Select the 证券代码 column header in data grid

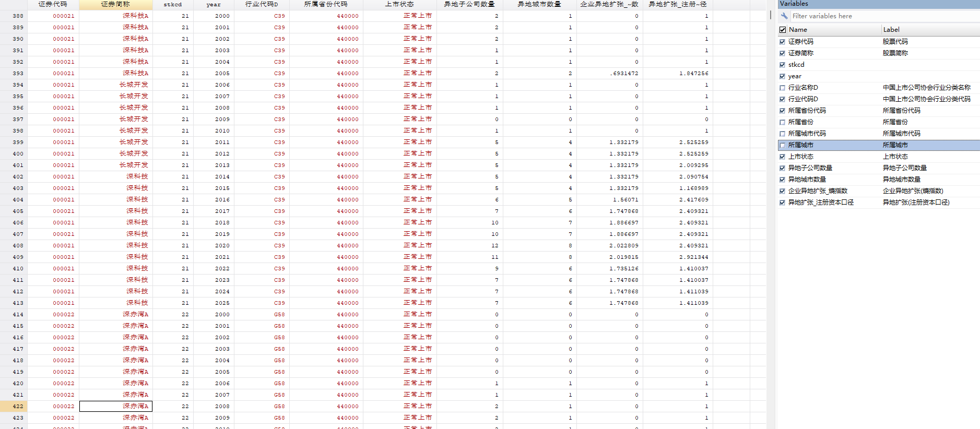(x=53, y=5)
